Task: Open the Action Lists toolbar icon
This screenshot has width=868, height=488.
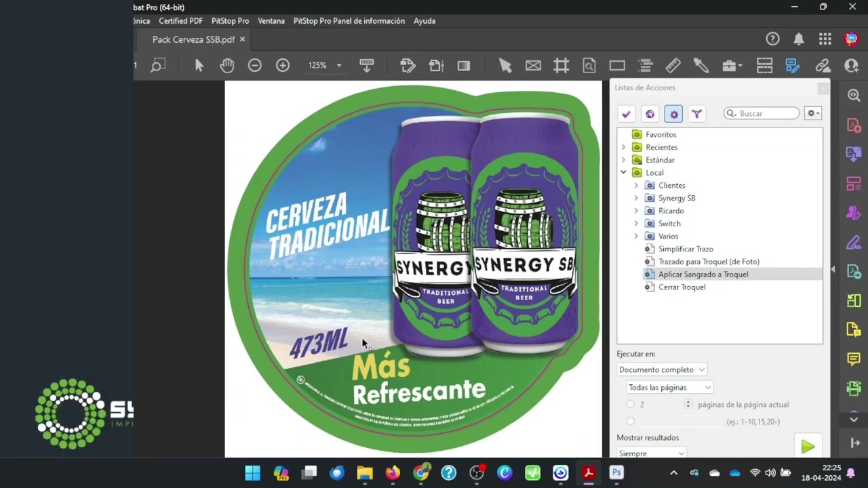Action: pos(793,66)
